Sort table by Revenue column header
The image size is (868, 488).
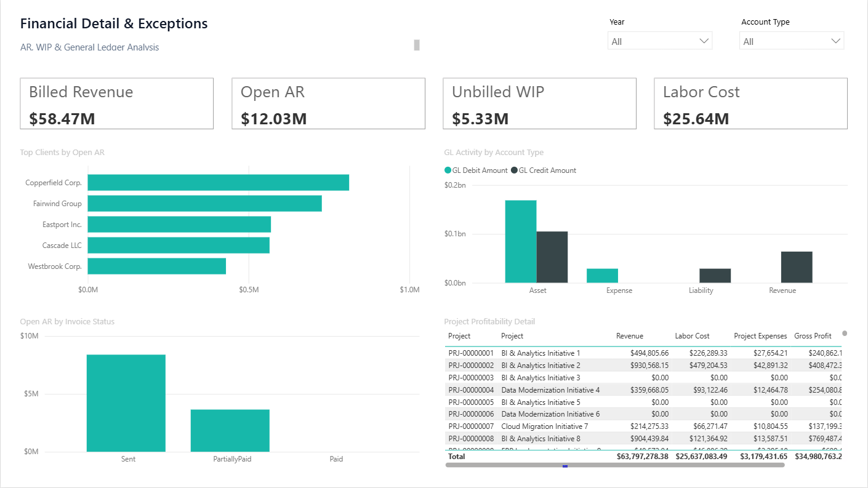coord(630,336)
